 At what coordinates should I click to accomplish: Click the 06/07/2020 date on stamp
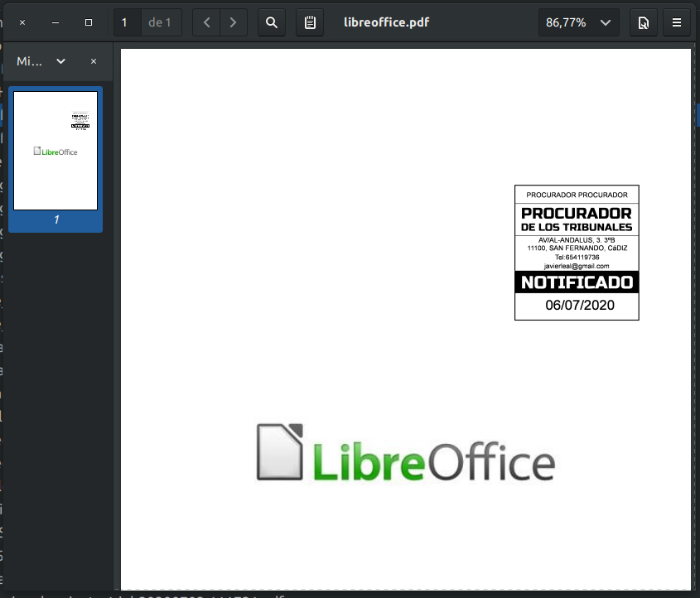(x=579, y=306)
